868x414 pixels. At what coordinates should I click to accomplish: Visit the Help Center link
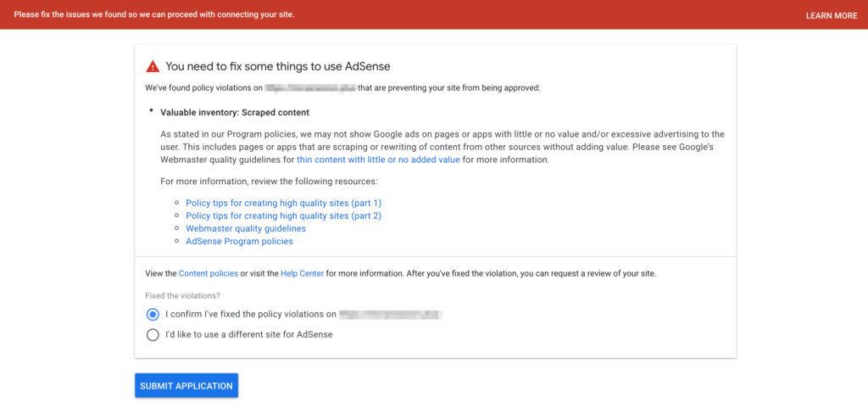[x=303, y=273]
